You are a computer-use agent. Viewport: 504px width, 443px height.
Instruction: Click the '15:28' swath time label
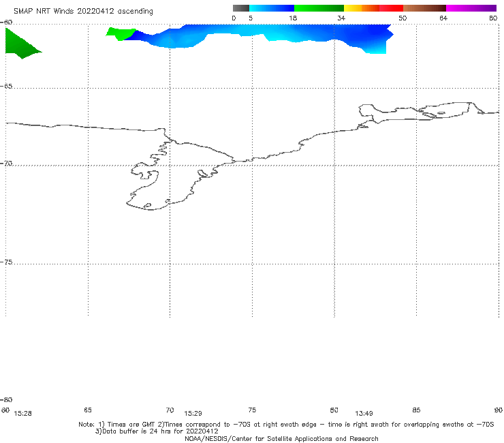click(x=23, y=414)
